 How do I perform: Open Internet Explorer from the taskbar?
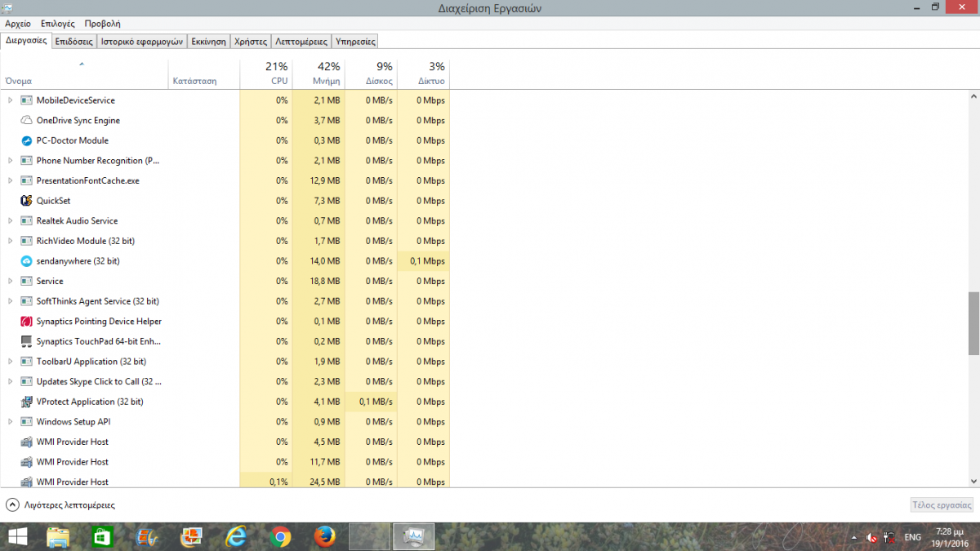click(237, 536)
